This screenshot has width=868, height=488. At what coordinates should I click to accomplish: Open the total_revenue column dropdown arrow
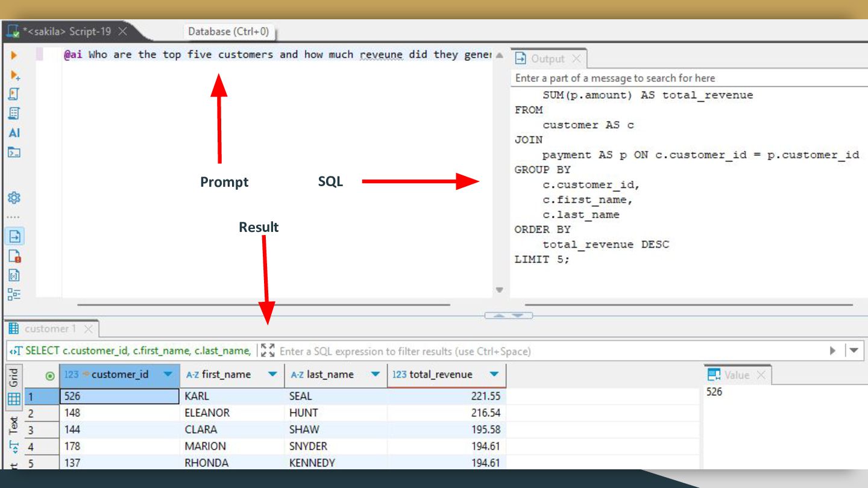pos(494,375)
